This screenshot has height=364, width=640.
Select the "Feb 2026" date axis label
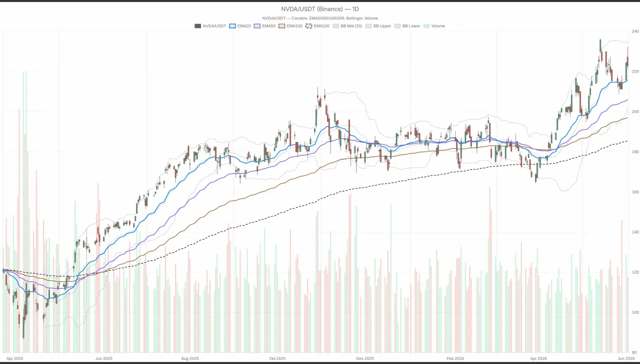tap(455, 358)
